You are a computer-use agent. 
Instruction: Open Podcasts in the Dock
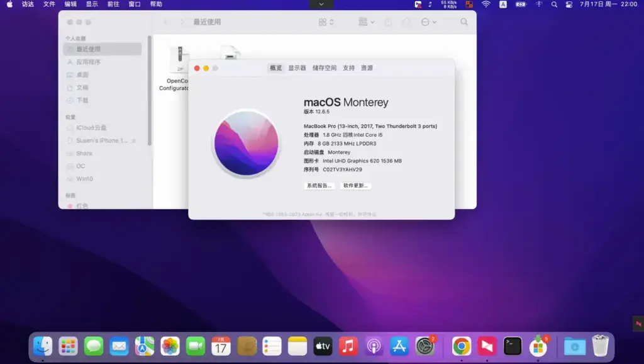pos(374,346)
